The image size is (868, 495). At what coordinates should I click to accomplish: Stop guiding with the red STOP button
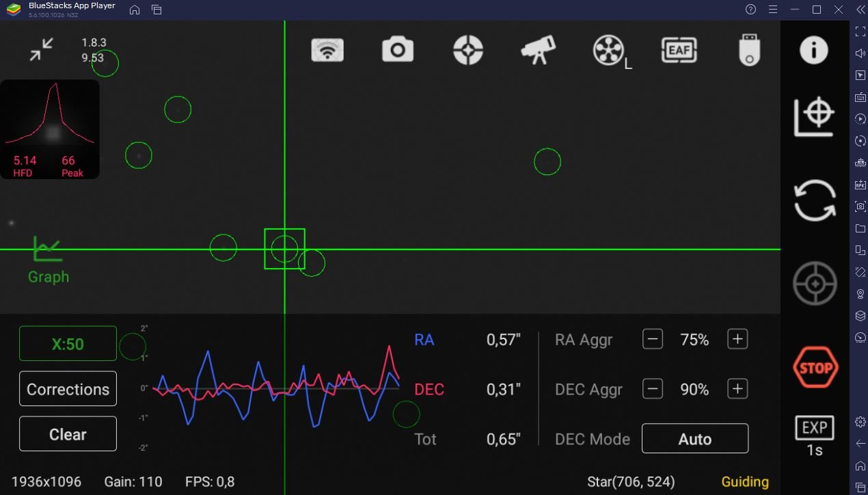pyautogui.click(x=815, y=368)
